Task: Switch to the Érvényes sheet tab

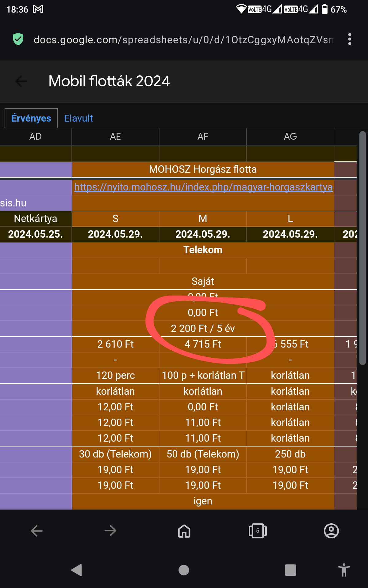Action: 31,118
